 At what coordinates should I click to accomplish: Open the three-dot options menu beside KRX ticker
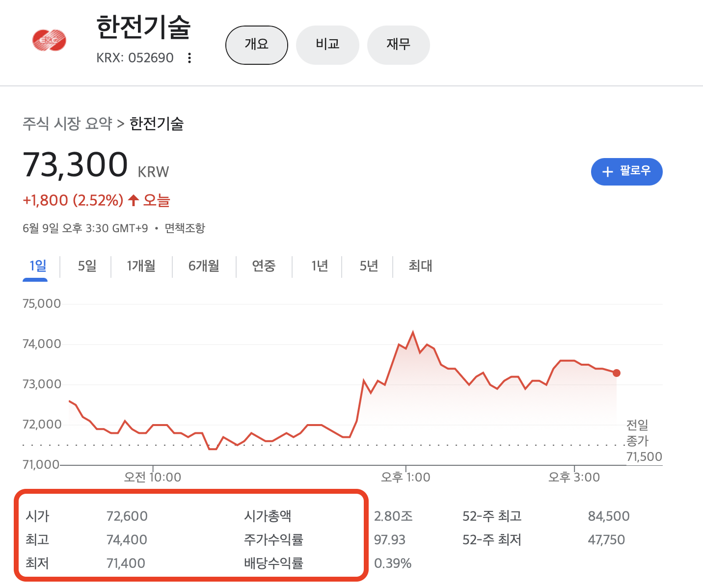(x=189, y=57)
